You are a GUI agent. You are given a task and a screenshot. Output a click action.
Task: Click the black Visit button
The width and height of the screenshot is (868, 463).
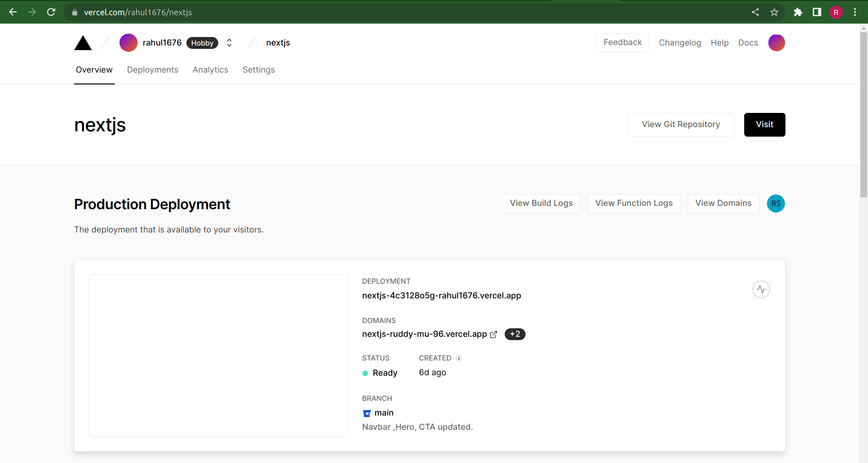[765, 125]
